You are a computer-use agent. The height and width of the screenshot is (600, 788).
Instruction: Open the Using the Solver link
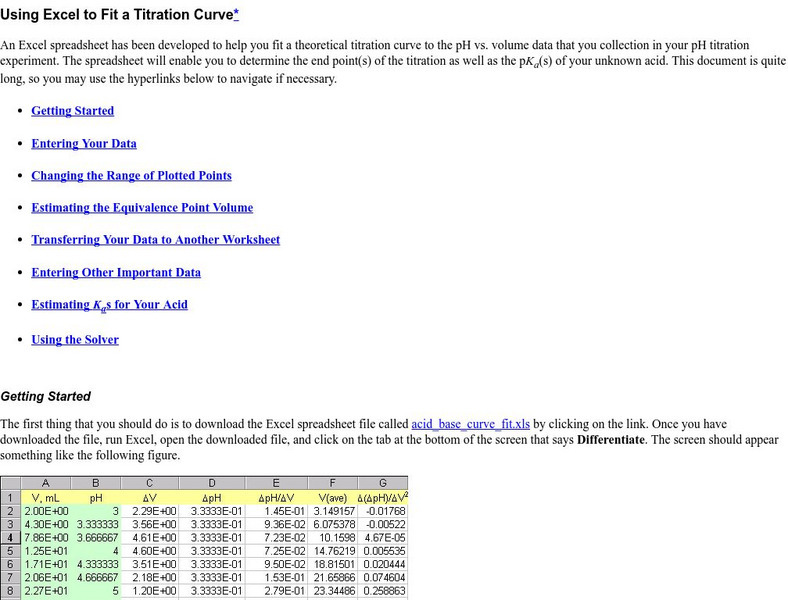click(75, 340)
